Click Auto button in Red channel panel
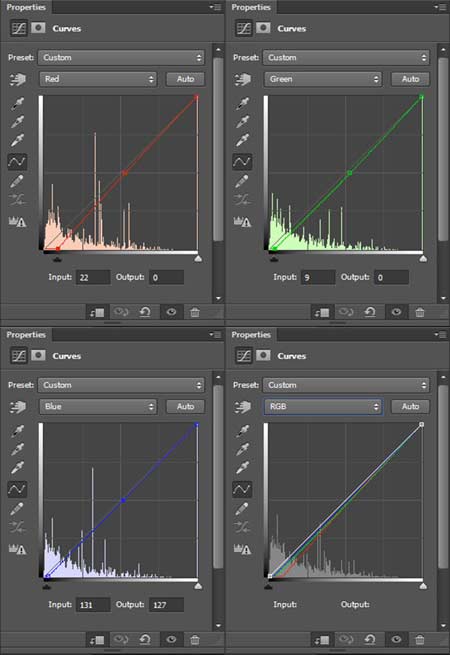Screen dimensions: 450x655 186,79
